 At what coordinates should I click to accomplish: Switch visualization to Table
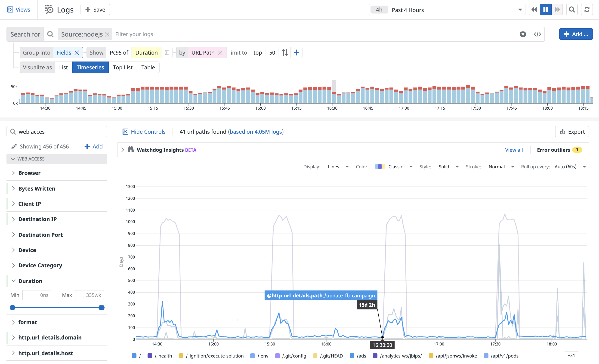(x=148, y=67)
